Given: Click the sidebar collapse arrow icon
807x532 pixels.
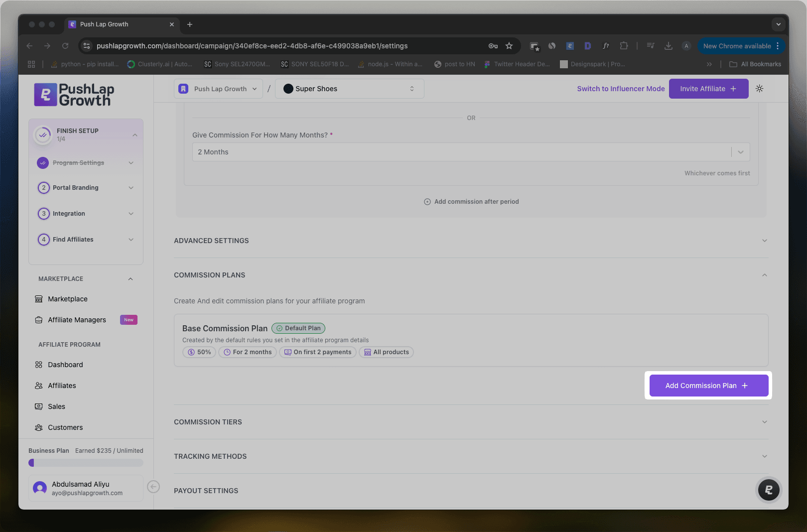Looking at the screenshot, I should click(153, 487).
